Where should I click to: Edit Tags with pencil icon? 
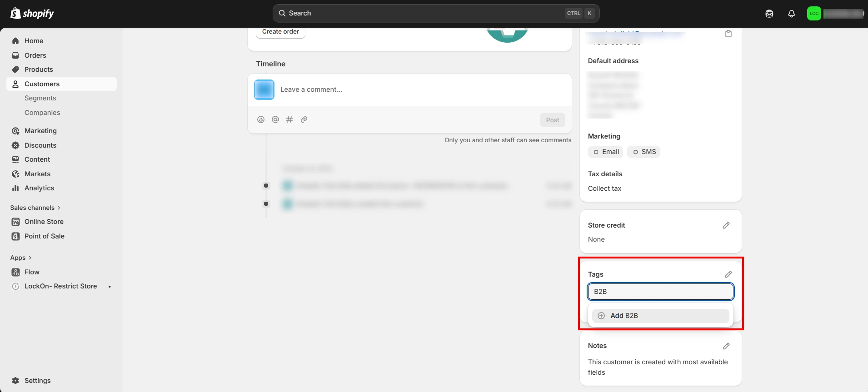pyautogui.click(x=728, y=274)
